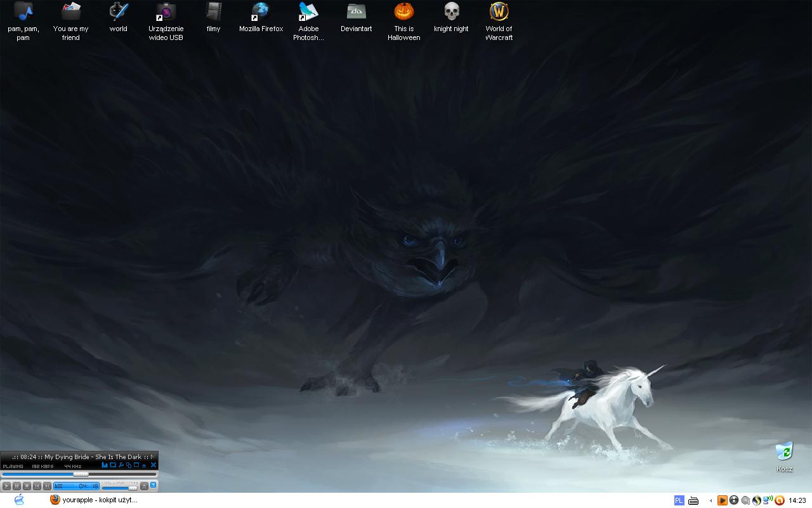
Task: Open the wireless network connection tray icon
Action: (768, 500)
